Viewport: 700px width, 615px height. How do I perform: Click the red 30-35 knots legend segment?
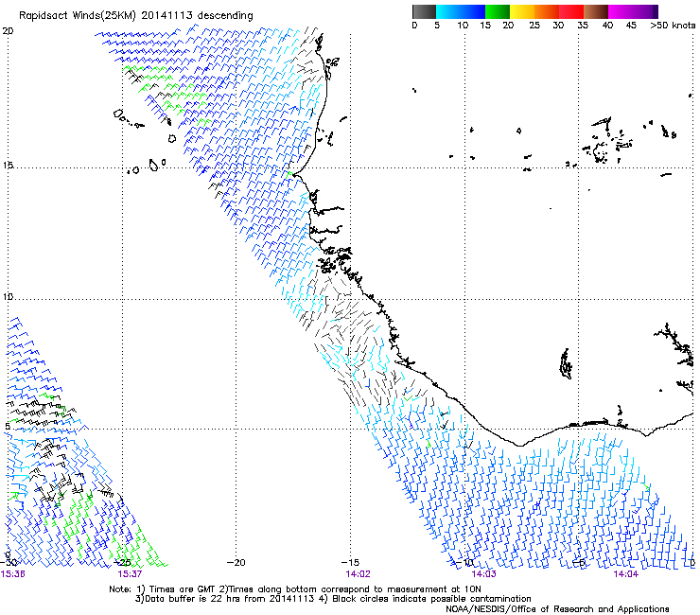pos(571,11)
